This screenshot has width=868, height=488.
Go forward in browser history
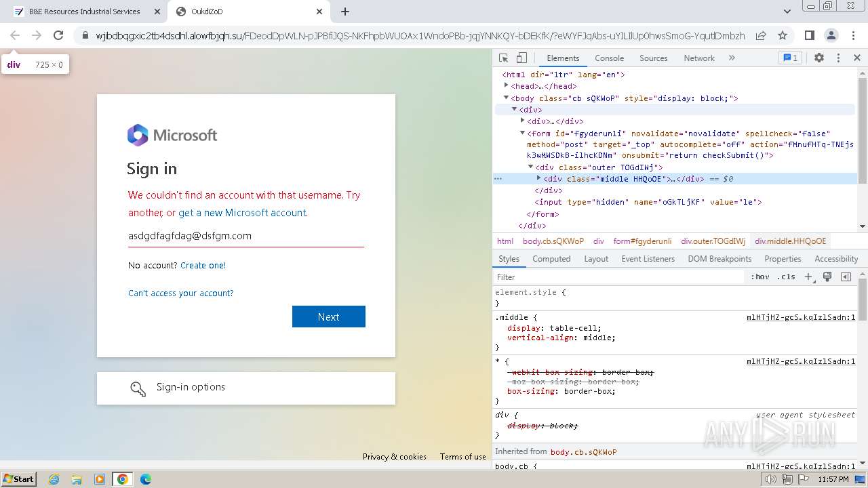click(x=37, y=35)
